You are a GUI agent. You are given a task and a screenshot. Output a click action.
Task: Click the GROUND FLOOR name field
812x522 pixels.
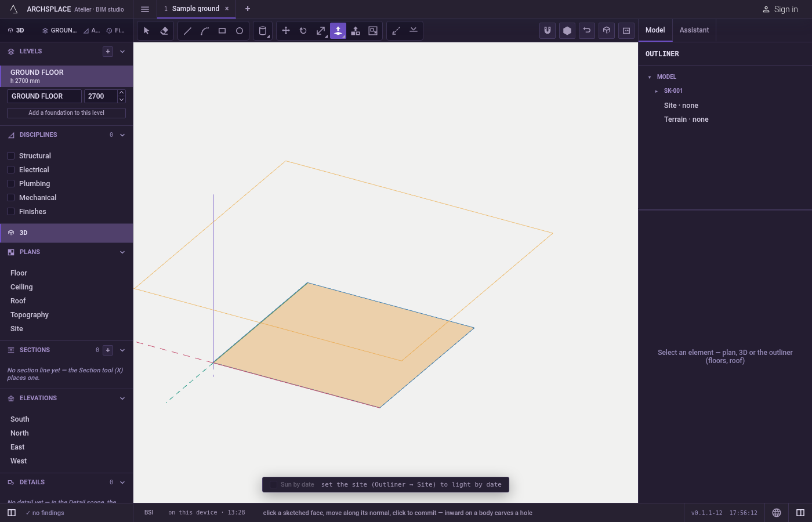(x=44, y=96)
